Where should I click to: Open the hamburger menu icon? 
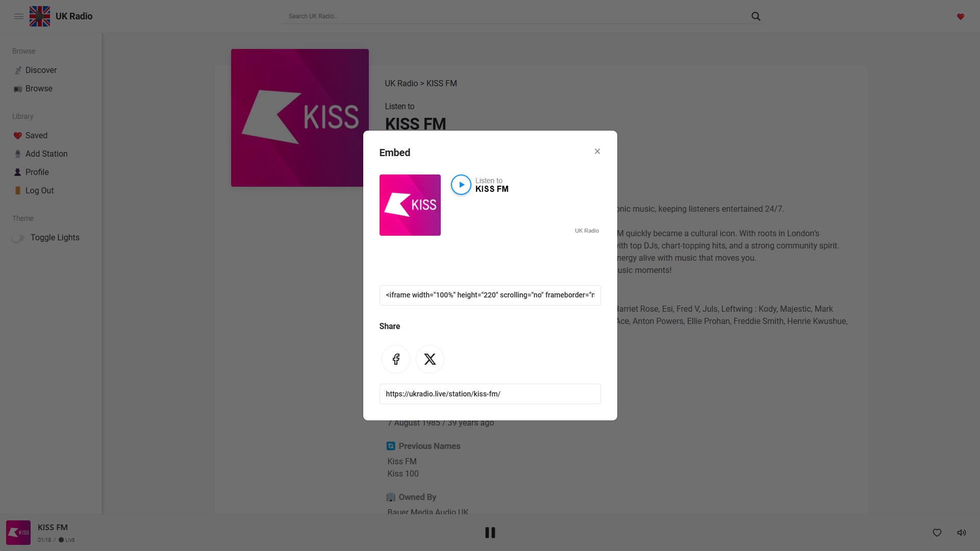[x=19, y=16]
